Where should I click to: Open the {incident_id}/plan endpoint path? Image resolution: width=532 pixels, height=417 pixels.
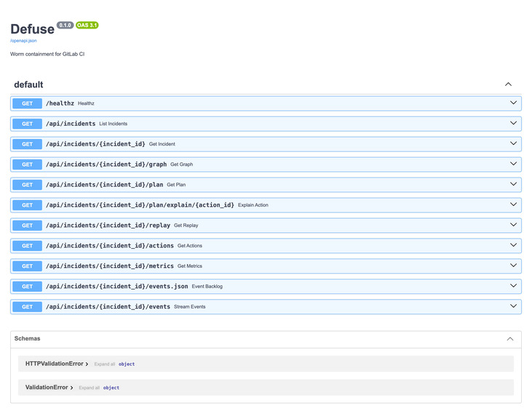105,185
